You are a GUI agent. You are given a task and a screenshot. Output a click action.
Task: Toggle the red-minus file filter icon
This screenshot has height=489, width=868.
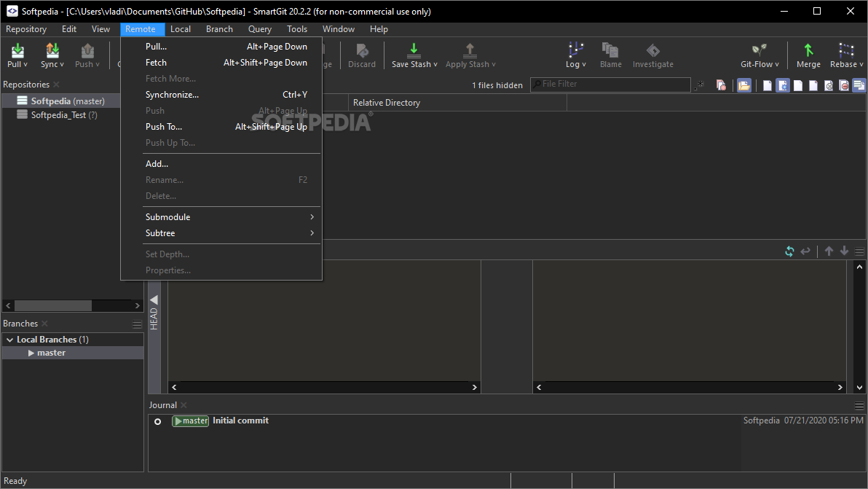click(844, 85)
